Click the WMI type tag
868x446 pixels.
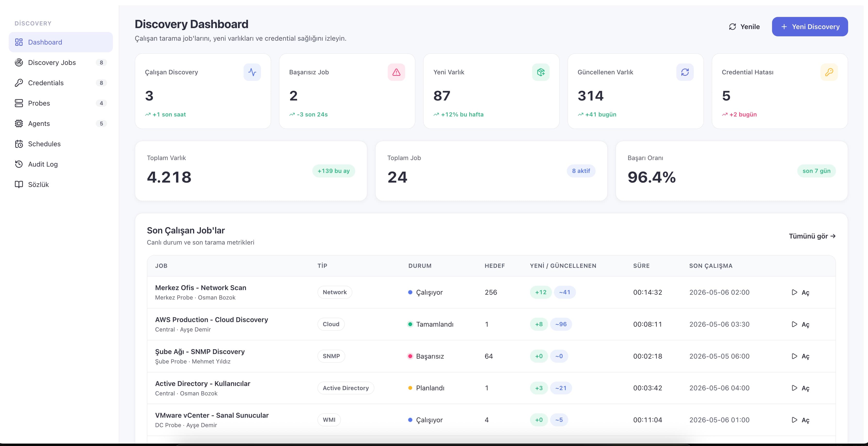(x=329, y=420)
